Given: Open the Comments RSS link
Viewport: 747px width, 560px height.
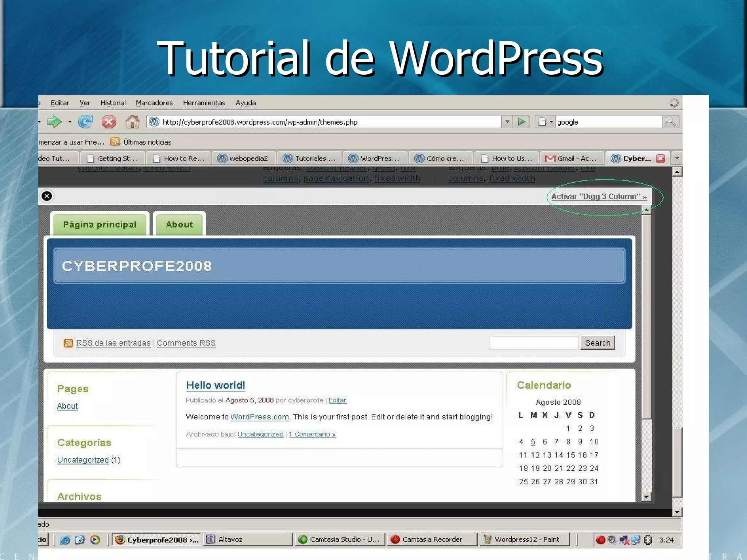Looking at the screenshot, I should [186, 343].
